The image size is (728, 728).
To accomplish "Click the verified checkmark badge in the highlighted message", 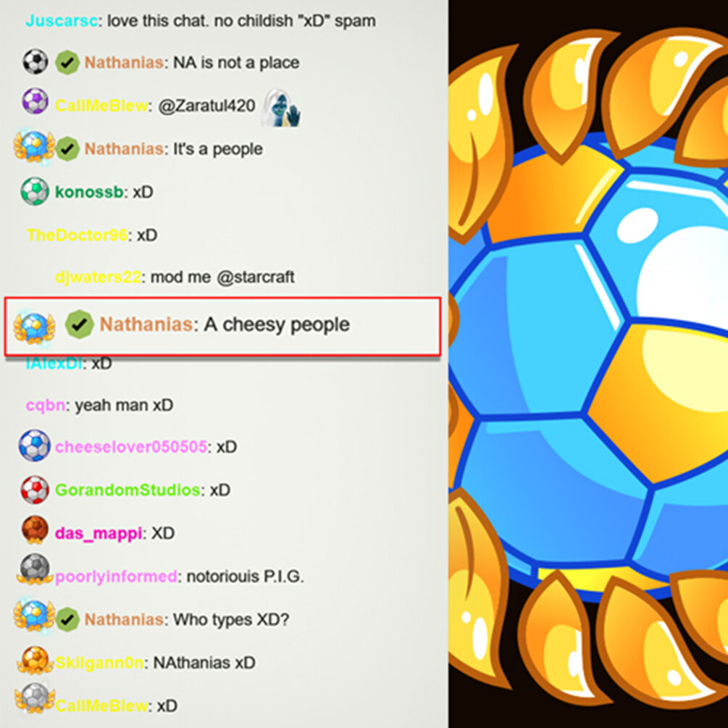I will click(80, 324).
